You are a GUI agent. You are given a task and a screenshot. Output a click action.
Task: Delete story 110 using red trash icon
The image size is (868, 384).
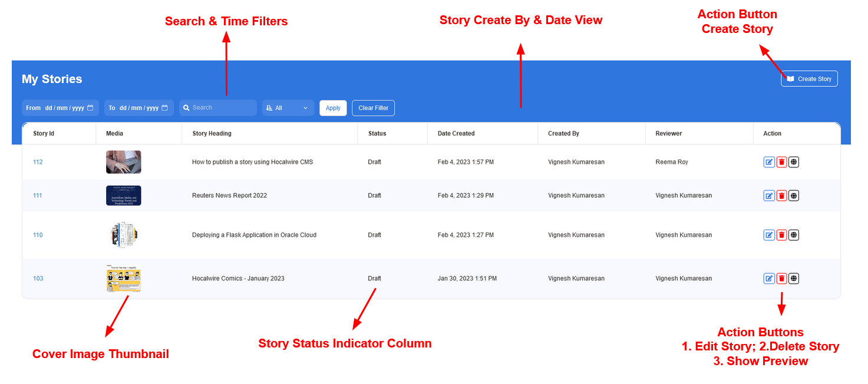781,235
